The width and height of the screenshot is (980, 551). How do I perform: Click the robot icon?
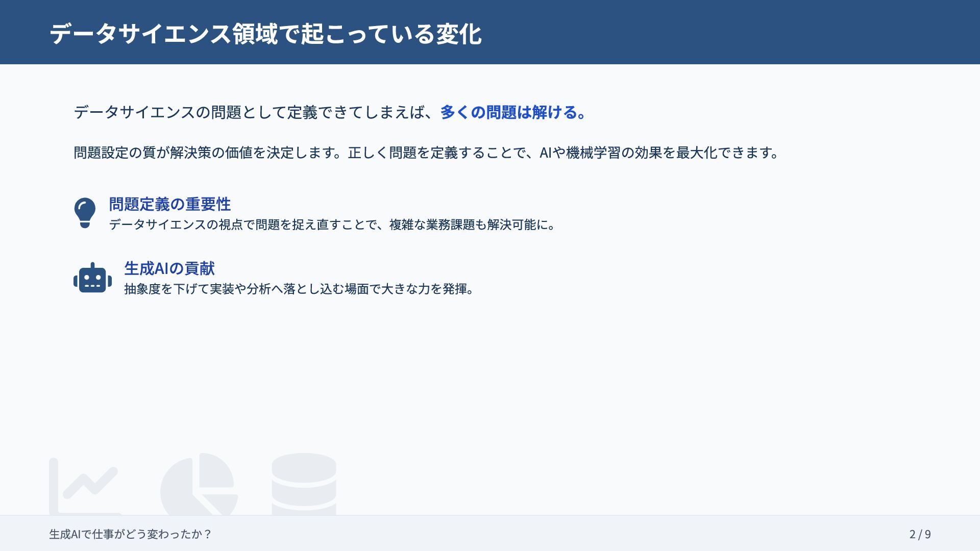coord(92,278)
